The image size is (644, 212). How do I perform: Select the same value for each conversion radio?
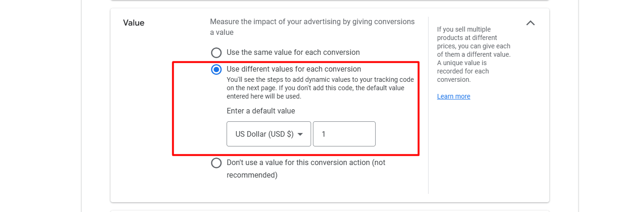(216, 53)
